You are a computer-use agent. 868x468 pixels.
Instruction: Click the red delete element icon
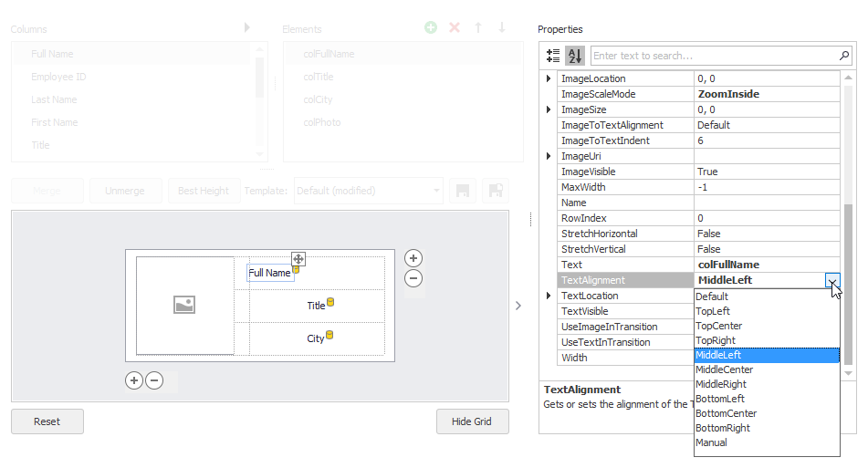click(x=455, y=27)
